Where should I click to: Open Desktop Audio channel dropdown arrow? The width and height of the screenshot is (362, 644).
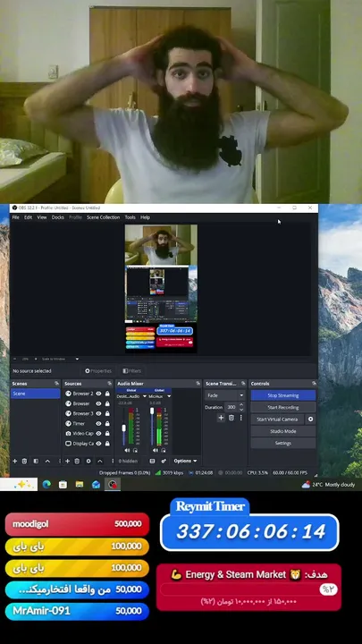click(x=144, y=396)
